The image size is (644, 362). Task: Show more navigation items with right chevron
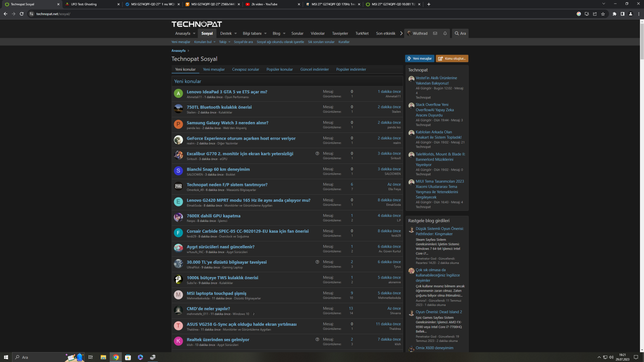401,34
